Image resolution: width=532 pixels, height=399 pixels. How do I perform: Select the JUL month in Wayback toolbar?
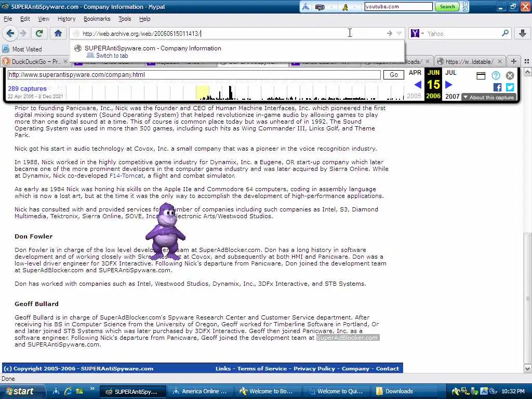point(451,73)
